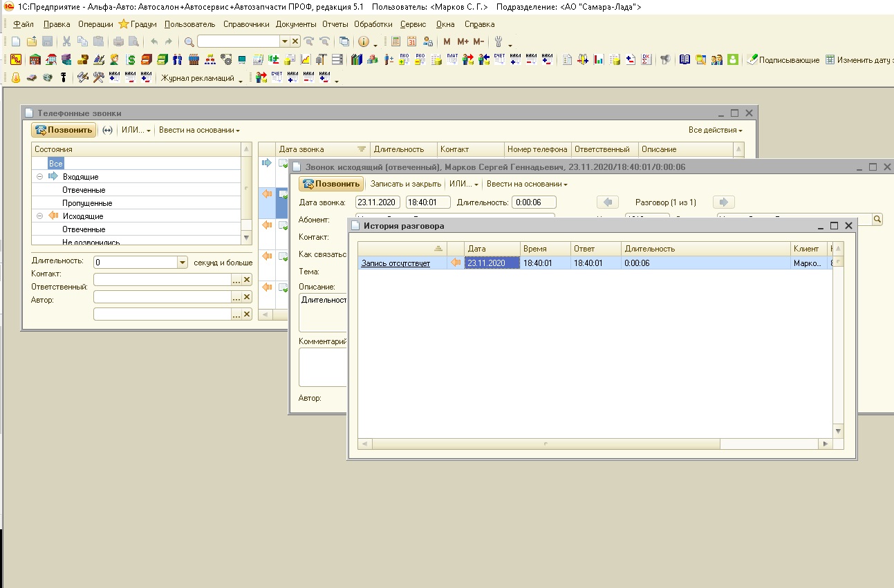Select the Все state item

[x=56, y=164]
